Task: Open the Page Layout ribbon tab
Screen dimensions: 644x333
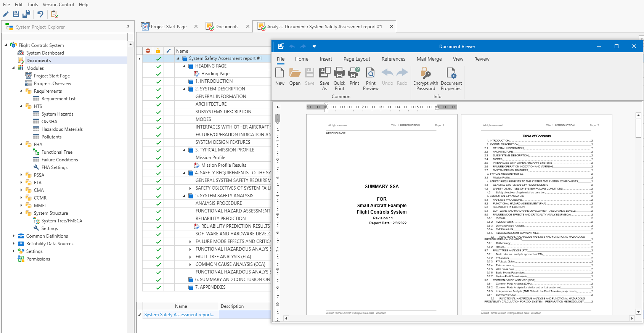Action: [357, 59]
